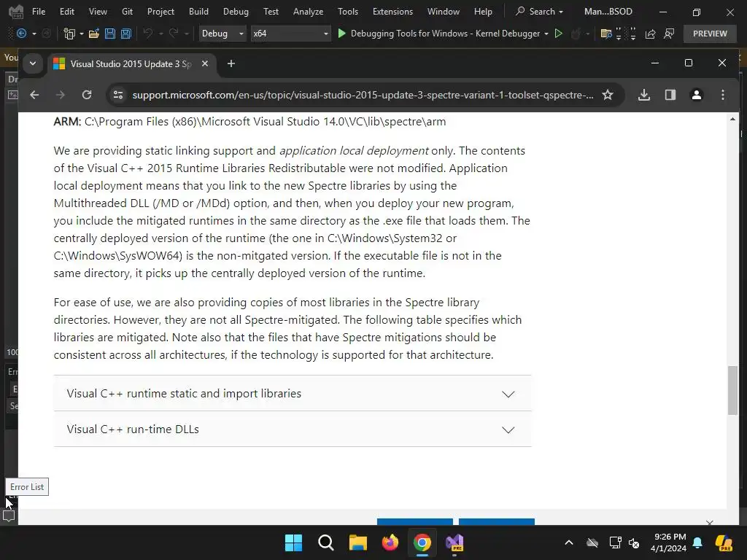Image resolution: width=747 pixels, height=560 pixels.
Task: Click Visual Studio Preview taskbar icon
Action: pos(454,542)
